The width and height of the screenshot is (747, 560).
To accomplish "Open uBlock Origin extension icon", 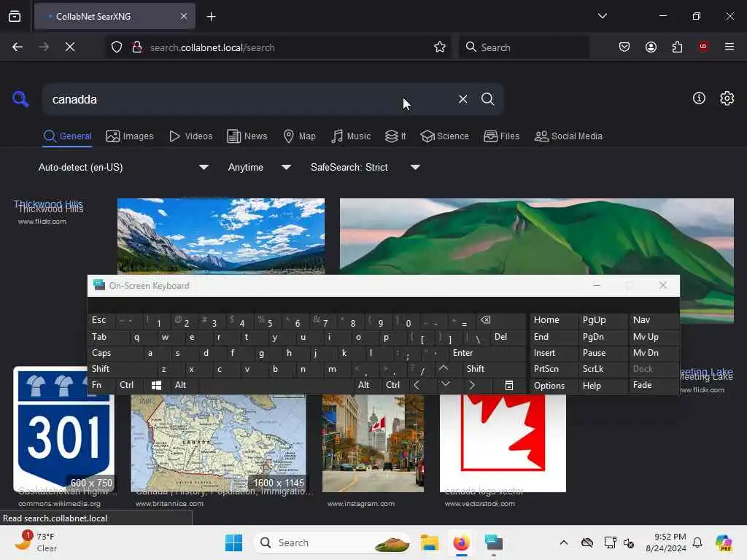I will (703, 47).
